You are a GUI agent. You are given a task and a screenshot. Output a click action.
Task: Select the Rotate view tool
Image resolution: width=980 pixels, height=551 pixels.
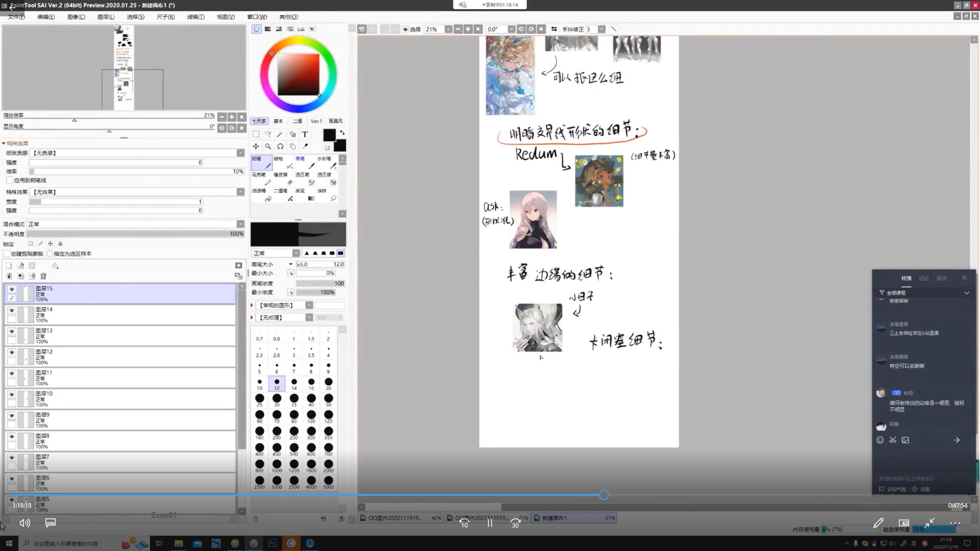click(280, 146)
